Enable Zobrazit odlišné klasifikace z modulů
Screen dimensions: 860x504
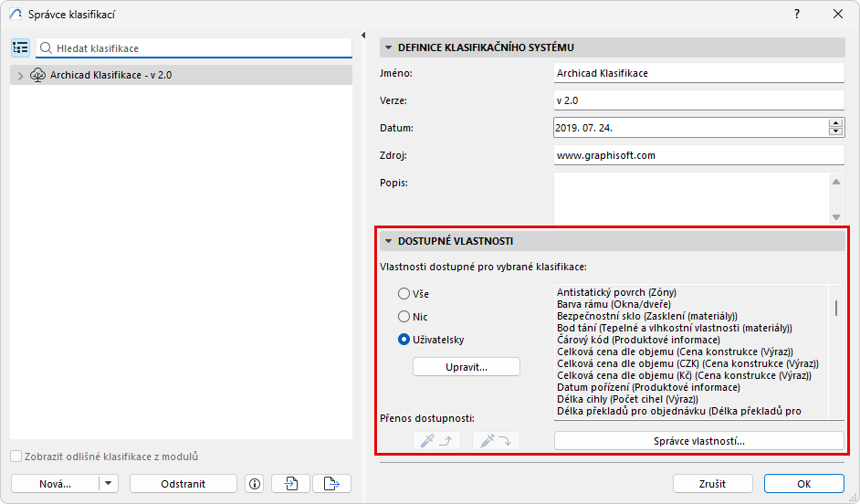[x=16, y=457]
